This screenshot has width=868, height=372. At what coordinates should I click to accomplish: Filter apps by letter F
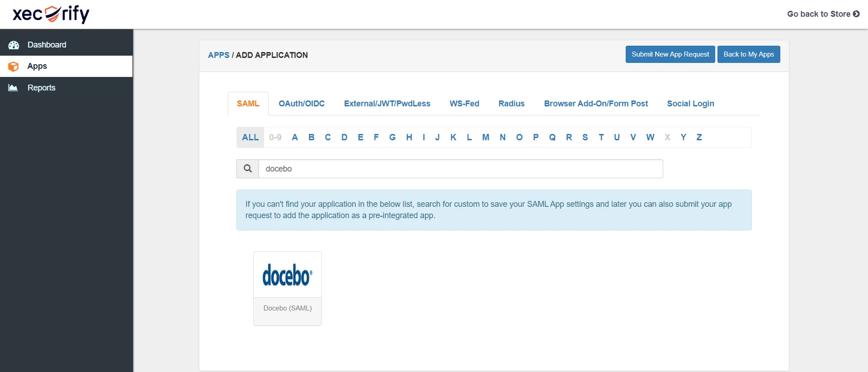(x=376, y=138)
